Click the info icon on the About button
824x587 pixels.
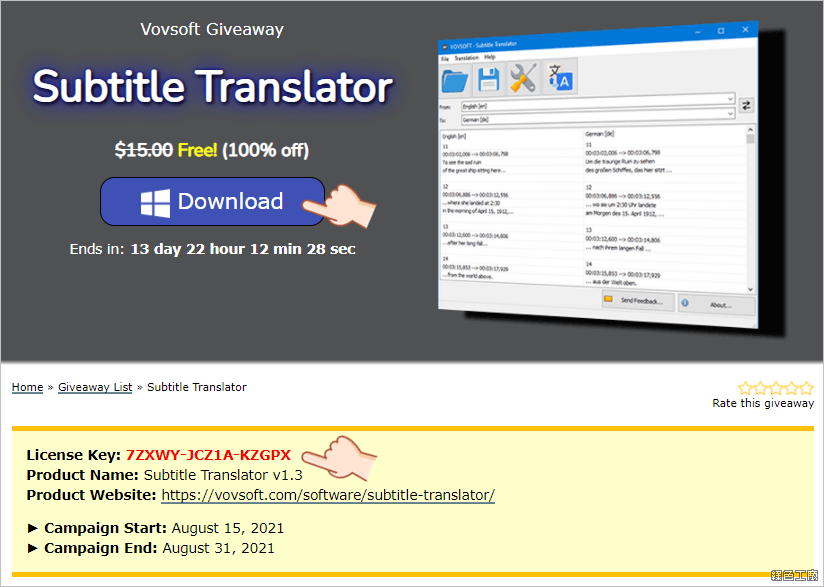click(x=684, y=302)
